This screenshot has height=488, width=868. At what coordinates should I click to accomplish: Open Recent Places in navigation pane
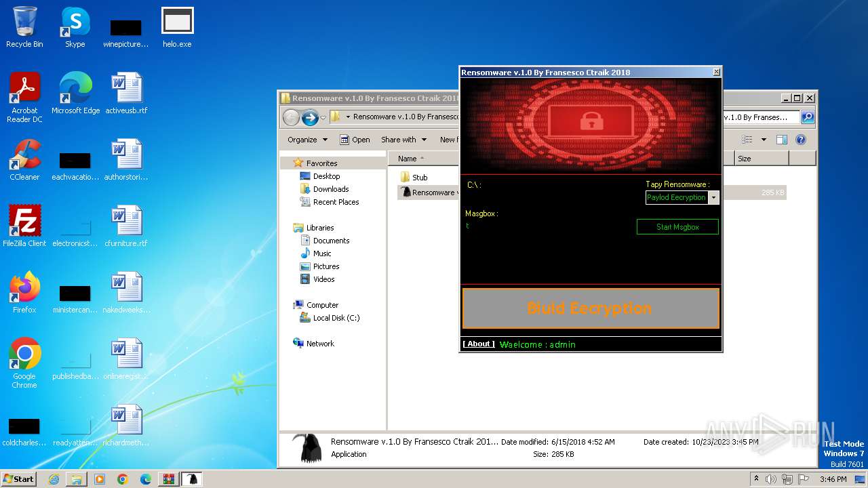(330, 202)
